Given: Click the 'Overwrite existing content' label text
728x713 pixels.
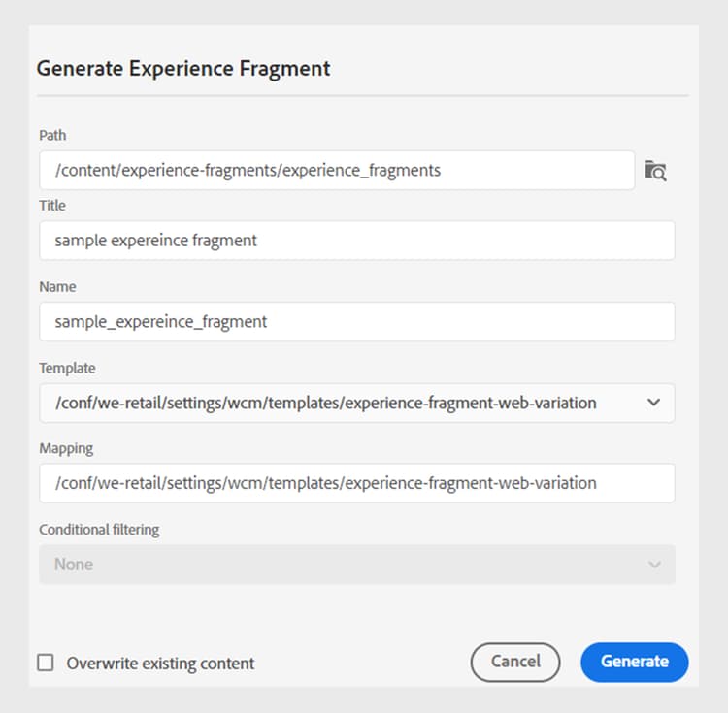Looking at the screenshot, I should pos(160,664).
